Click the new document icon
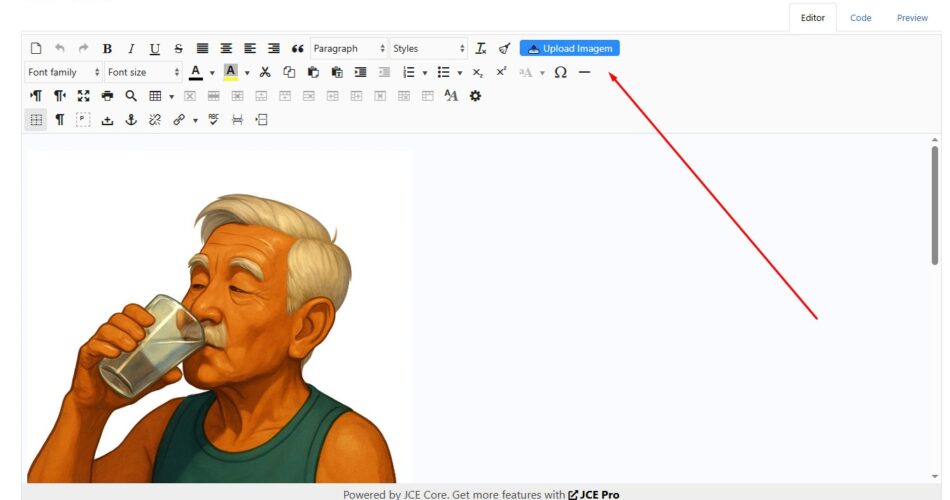This screenshot has height=500, width=950. [x=36, y=48]
